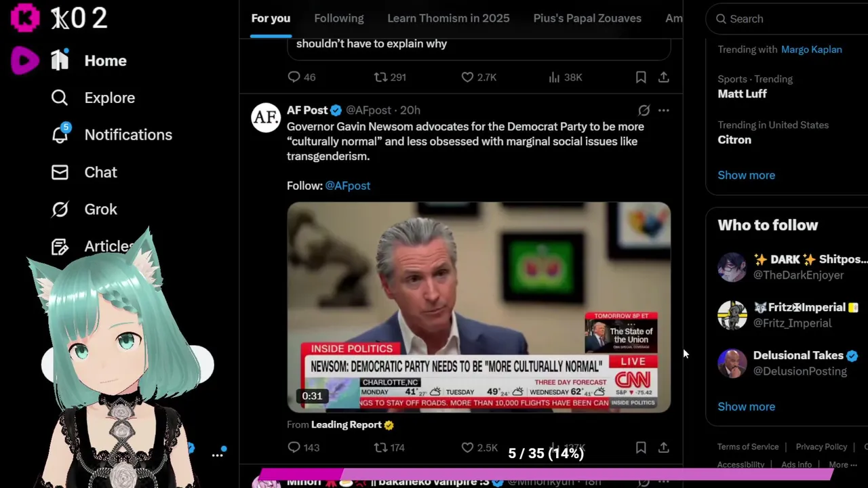The height and width of the screenshot is (488, 868).
Task: Open Chat envelope icon
Action: click(60, 172)
